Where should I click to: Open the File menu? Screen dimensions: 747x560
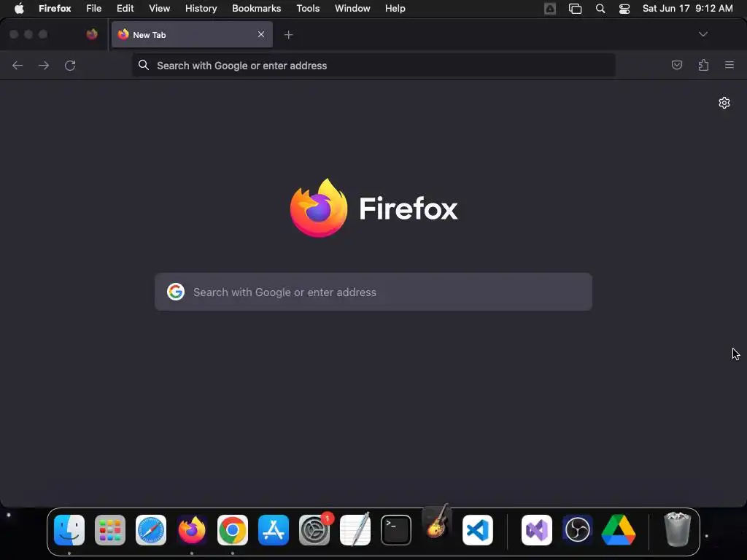pyautogui.click(x=94, y=9)
